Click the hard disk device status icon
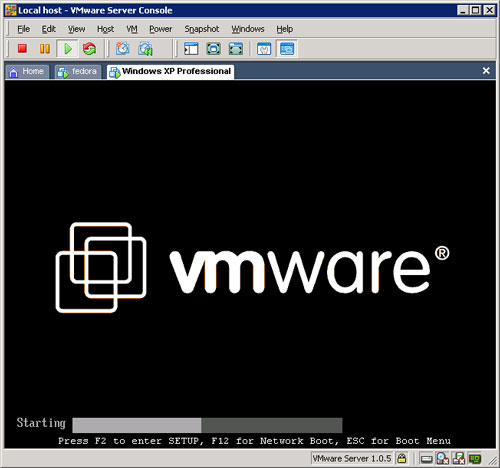 coord(426,459)
